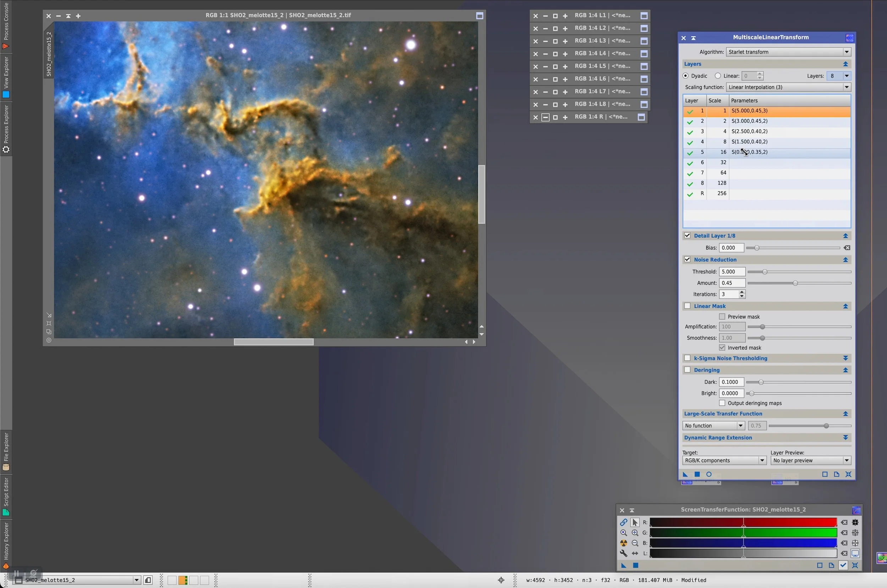887x588 pixels.
Task: Enable the Deringing checkbox
Action: coord(688,370)
